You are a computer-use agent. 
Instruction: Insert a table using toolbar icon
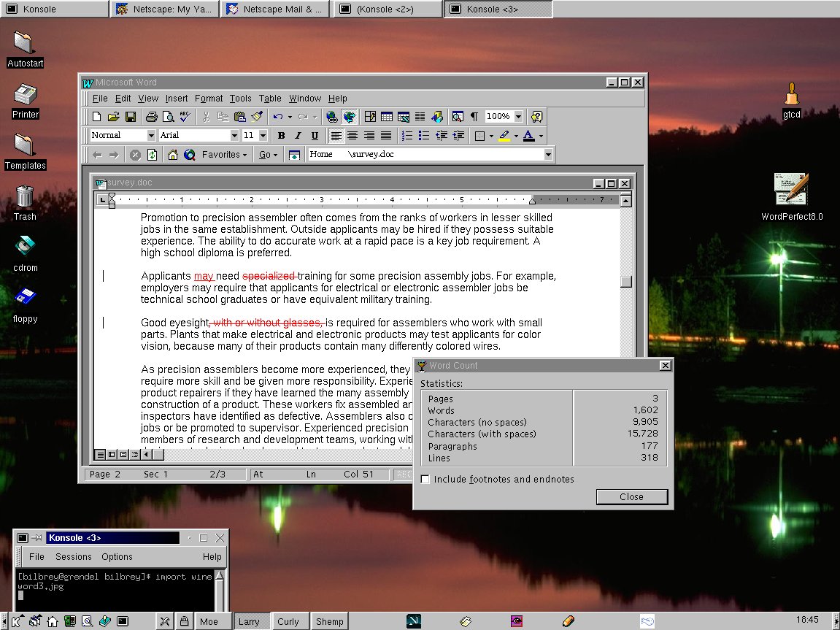[x=386, y=117]
